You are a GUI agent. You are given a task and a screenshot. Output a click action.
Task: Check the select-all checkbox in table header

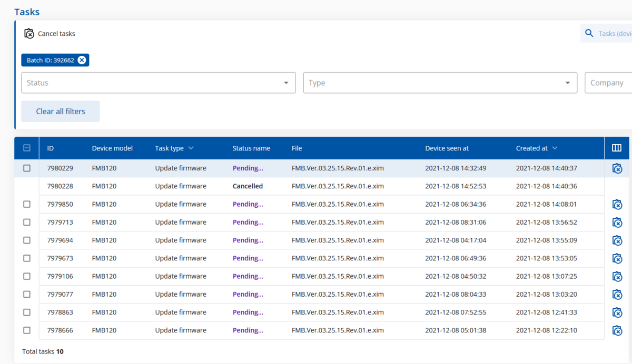point(27,148)
